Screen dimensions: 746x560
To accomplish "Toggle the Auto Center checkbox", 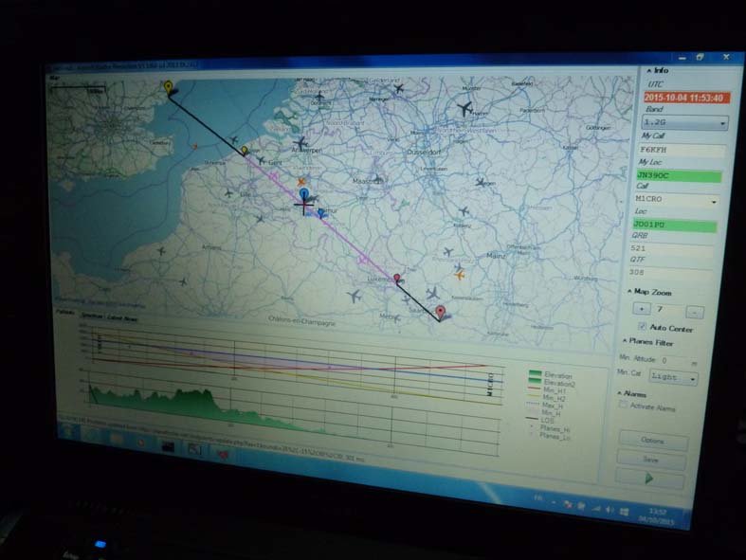I will point(643,327).
